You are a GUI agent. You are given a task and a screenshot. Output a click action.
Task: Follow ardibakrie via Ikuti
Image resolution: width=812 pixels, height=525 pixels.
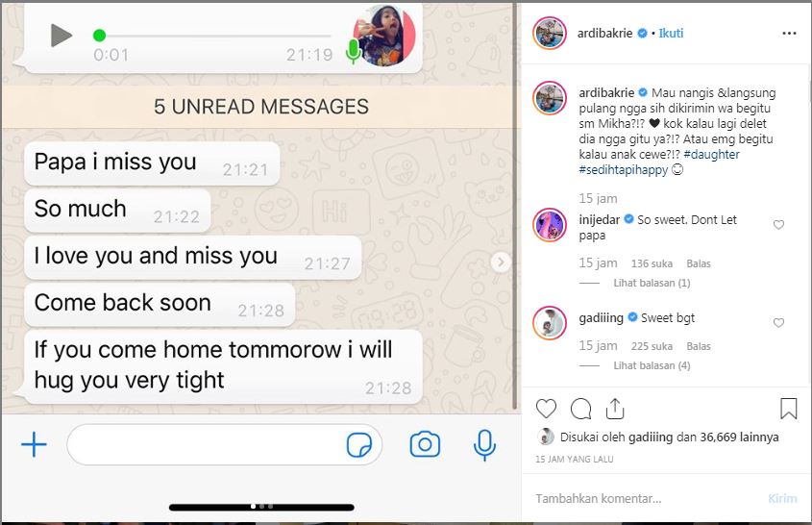671,33
